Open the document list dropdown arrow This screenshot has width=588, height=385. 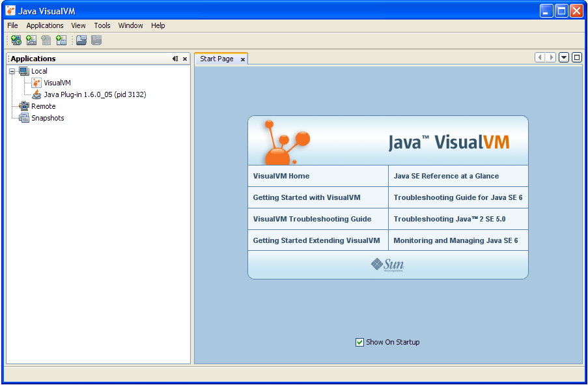coord(563,57)
